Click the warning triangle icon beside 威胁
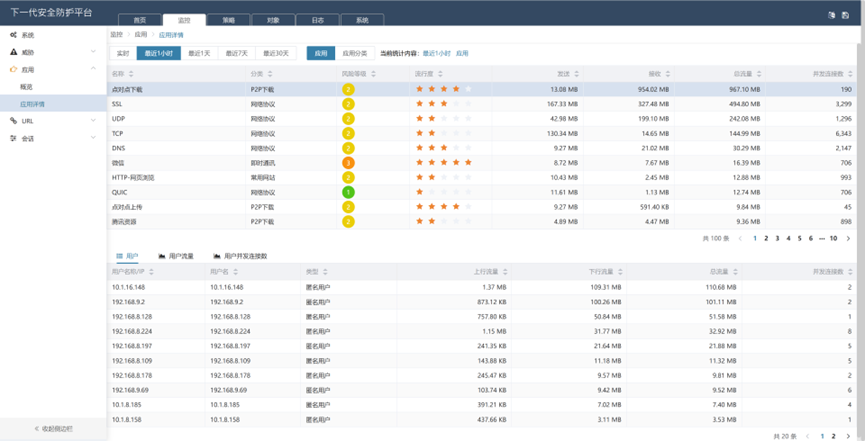Screen dimensions: 865x441 (13, 52)
